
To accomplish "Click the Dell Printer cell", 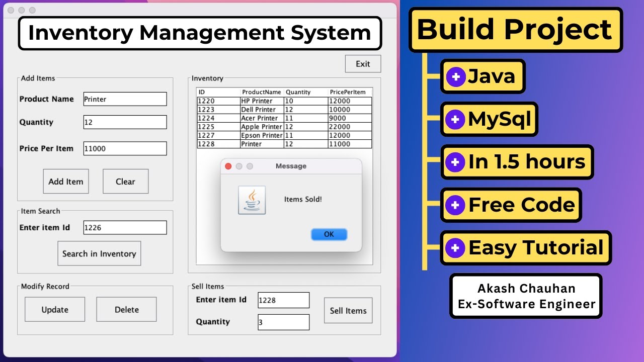I will point(262,110).
